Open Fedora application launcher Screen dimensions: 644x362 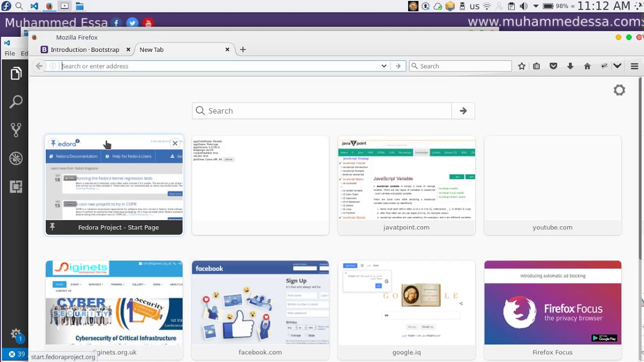pyautogui.click(x=6, y=6)
